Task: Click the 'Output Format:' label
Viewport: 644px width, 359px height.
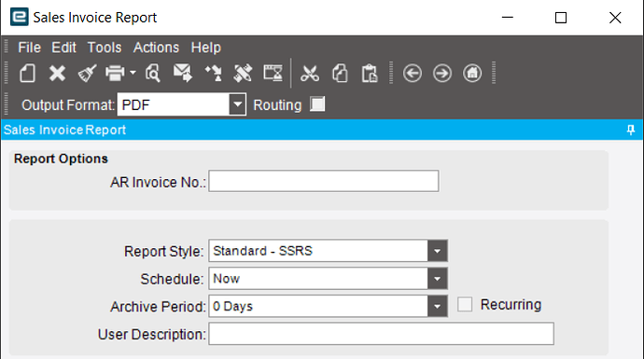Action: (68, 105)
